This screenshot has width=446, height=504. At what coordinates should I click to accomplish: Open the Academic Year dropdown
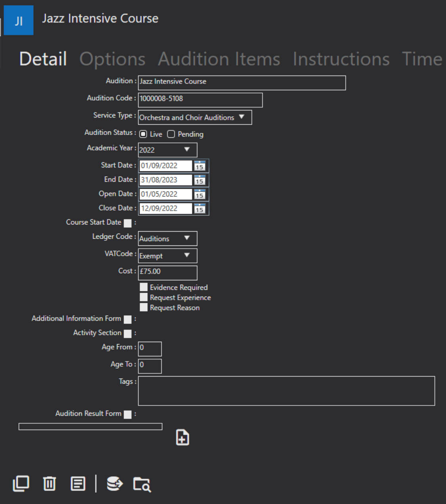pos(187,150)
